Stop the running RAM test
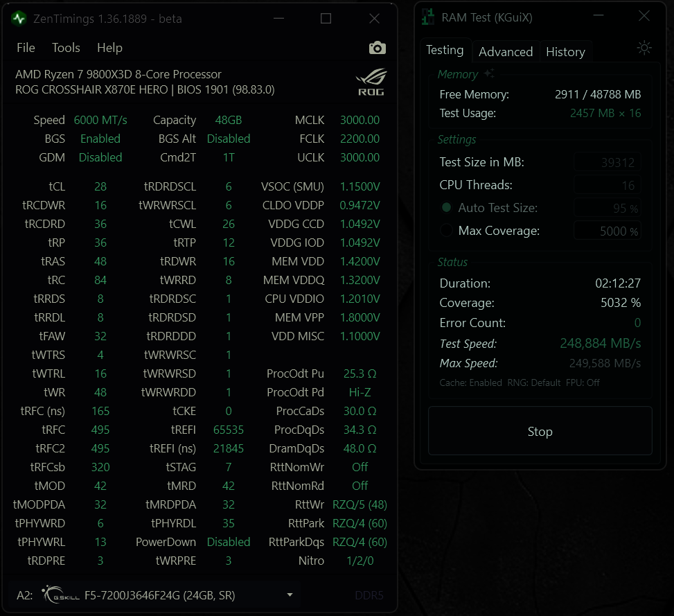 tap(540, 431)
